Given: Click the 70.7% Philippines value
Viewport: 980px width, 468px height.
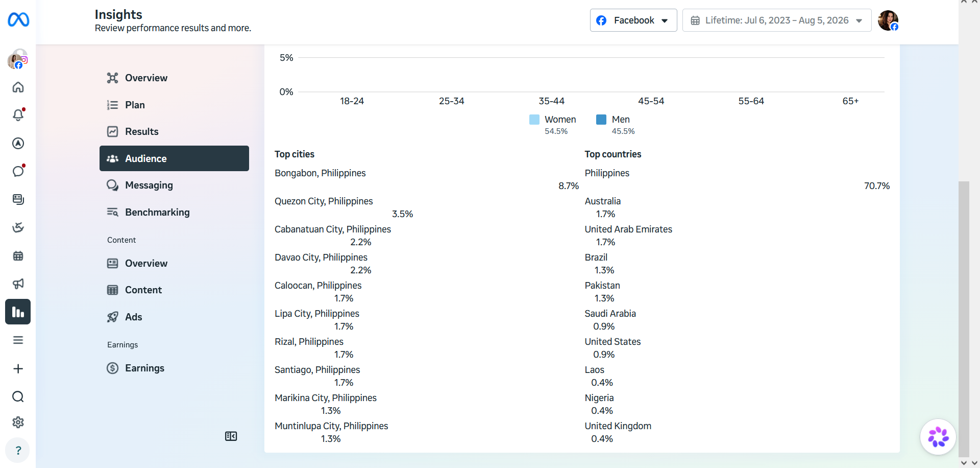Looking at the screenshot, I should pyautogui.click(x=876, y=186).
